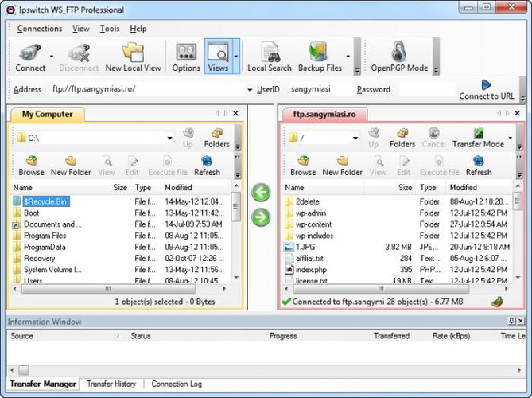The image size is (532, 398).
Task: Open the View menu
Action: pyautogui.click(x=81, y=29)
